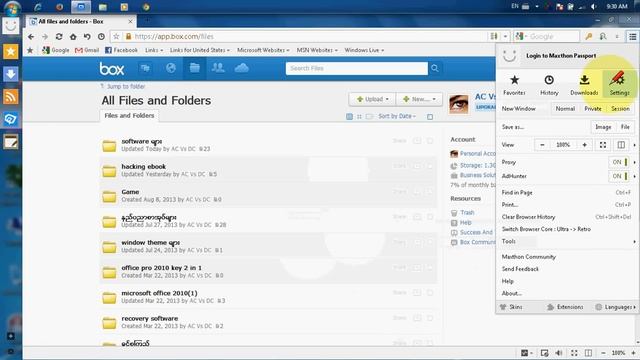Open Favorites in Maxthon menu
Image resolution: width=640 pixels, height=360 pixels.
coord(514,85)
